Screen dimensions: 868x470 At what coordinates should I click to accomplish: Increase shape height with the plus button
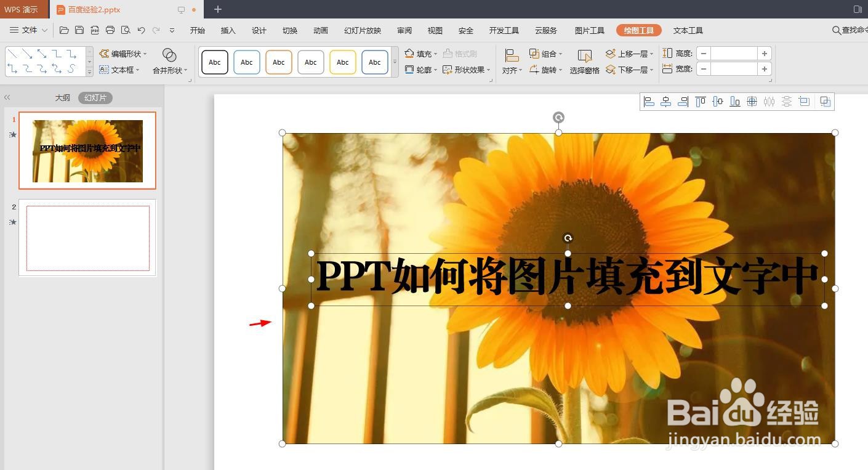point(763,53)
